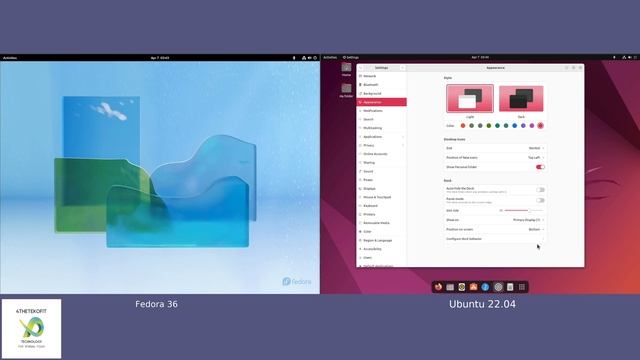
Task: Open Notifications in Settings sidebar
Action: click(382, 111)
